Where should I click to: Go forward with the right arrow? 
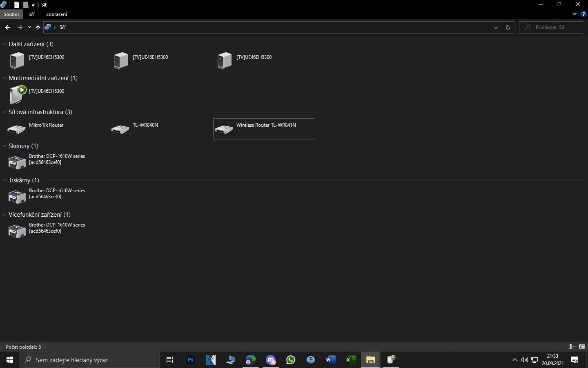click(x=20, y=27)
